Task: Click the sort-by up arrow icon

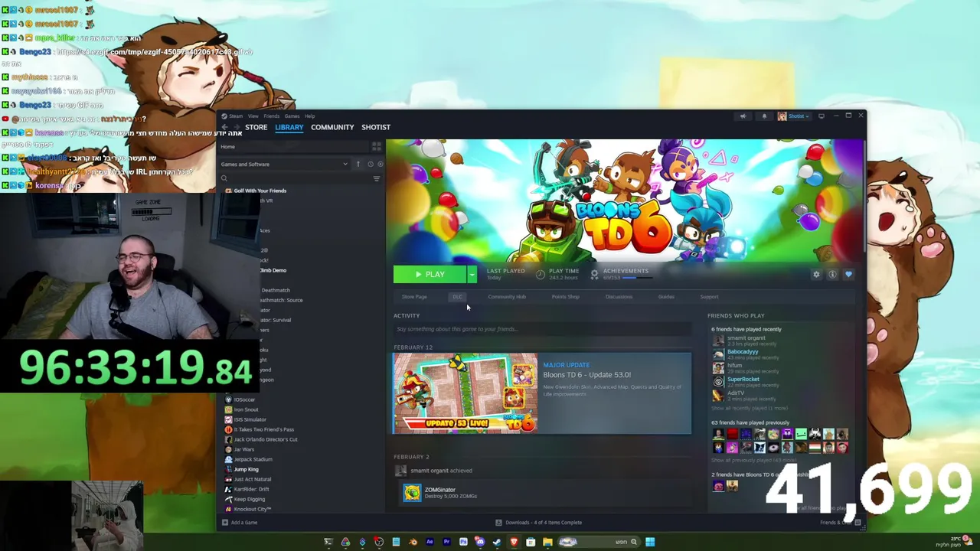Action: pos(358,164)
